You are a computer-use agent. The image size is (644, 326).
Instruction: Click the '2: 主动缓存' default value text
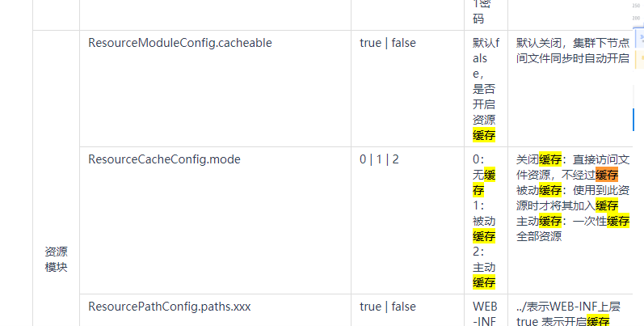(x=484, y=267)
